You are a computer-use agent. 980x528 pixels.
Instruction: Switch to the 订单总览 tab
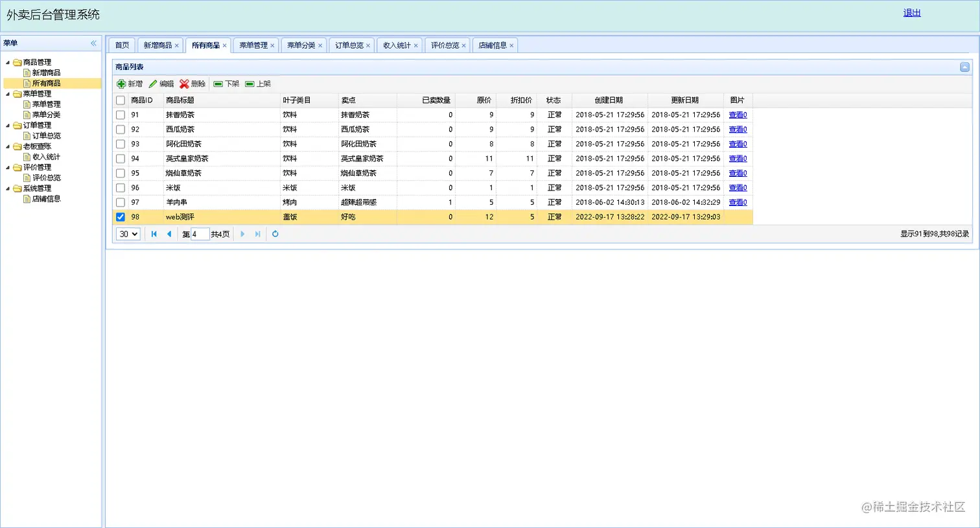[349, 45]
